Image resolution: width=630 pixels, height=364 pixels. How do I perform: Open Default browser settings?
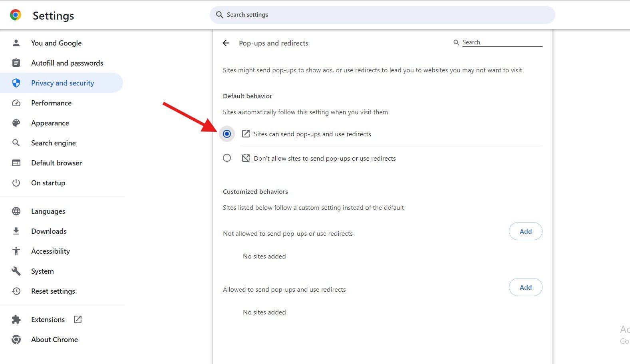tap(62, 163)
